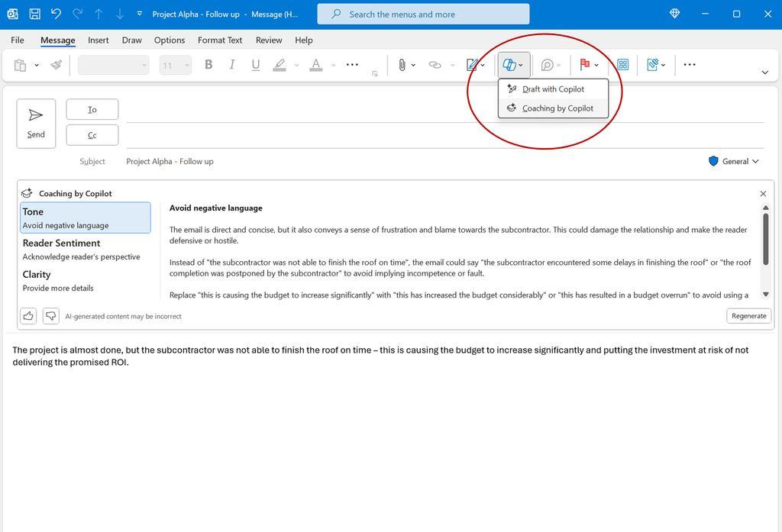782x532 pixels.
Task: Click the Regenerate button
Action: [x=748, y=316]
